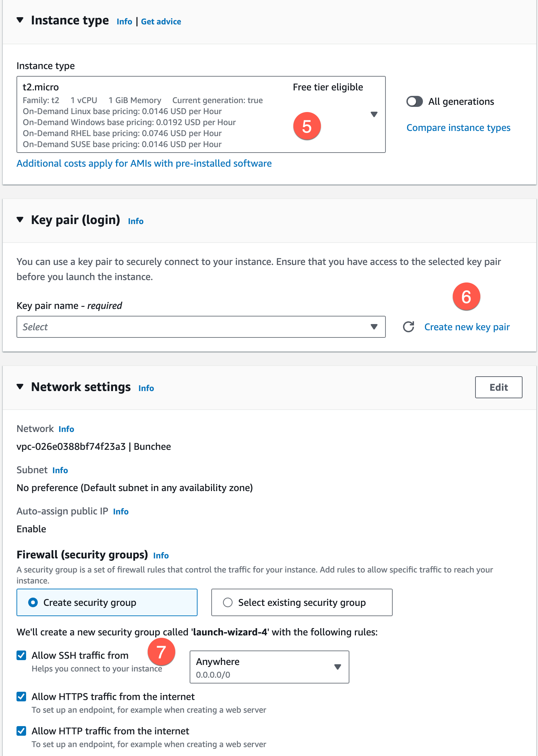Select existing security group option
Image resolution: width=538 pixels, height=756 pixels.
[x=228, y=602]
